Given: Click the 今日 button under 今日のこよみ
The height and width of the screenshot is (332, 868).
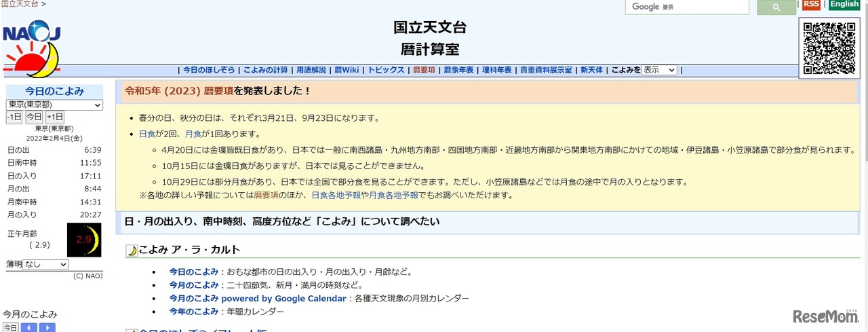Looking at the screenshot, I should pyautogui.click(x=34, y=117).
